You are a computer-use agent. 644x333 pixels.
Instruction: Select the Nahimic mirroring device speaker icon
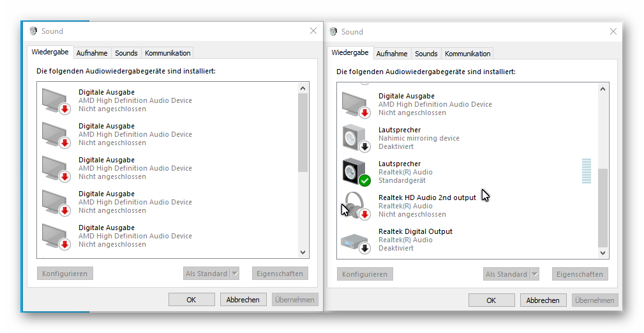click(x=356, y=138)
